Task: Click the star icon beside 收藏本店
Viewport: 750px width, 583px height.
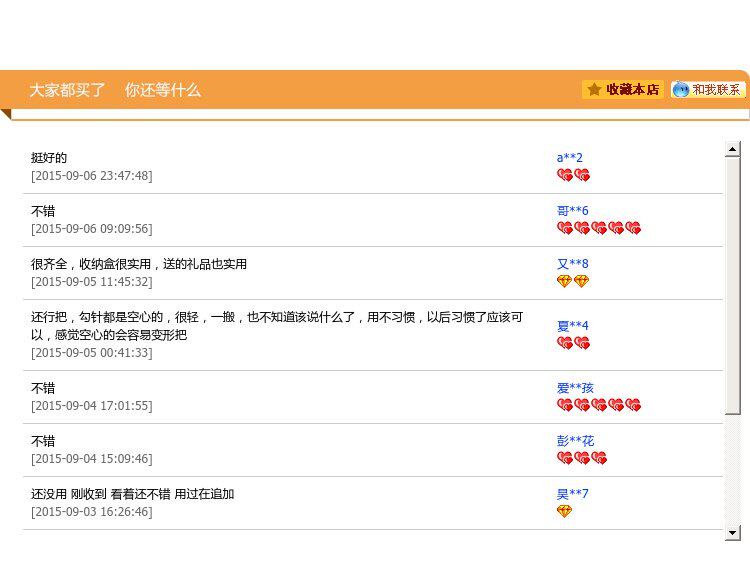Action: [x=594, y=89]
